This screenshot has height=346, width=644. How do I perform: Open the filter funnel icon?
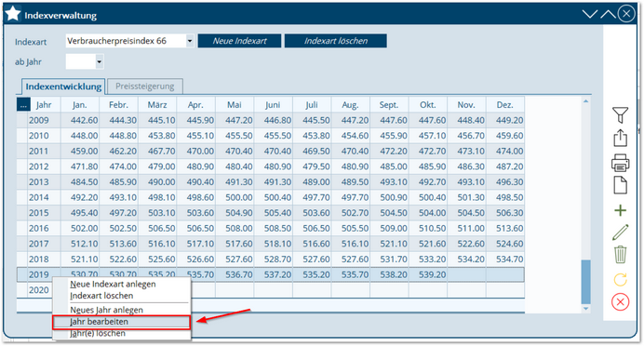[x=620, y=114]
